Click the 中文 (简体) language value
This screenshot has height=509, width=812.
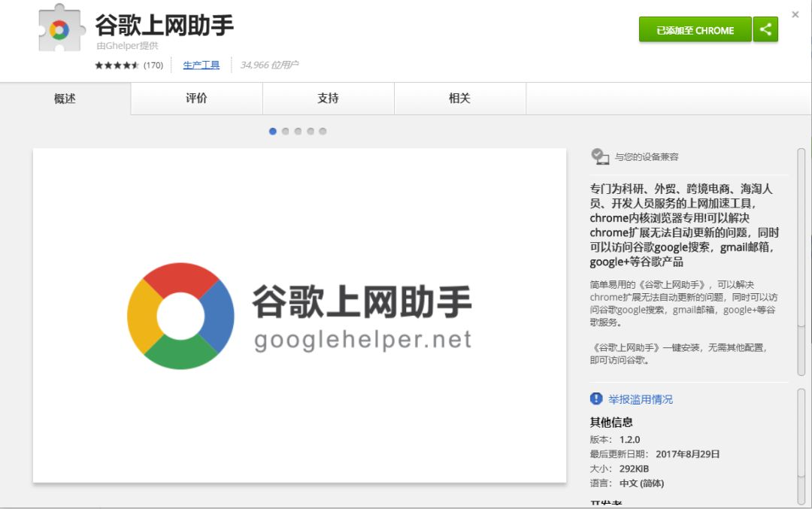click(x=641, y=483)
